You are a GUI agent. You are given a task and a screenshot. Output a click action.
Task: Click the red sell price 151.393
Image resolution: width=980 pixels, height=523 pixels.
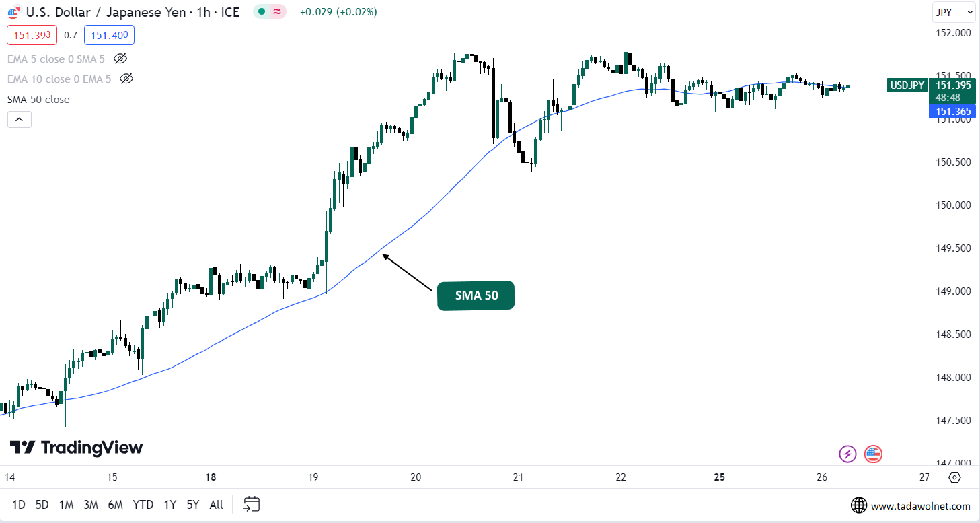point(32,35)
